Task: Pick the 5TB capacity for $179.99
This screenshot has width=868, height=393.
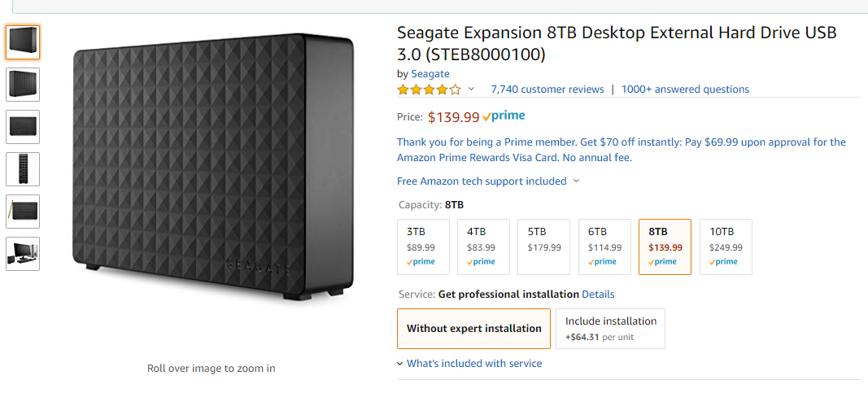Action: pyautogui.click(x=544, y=247)
